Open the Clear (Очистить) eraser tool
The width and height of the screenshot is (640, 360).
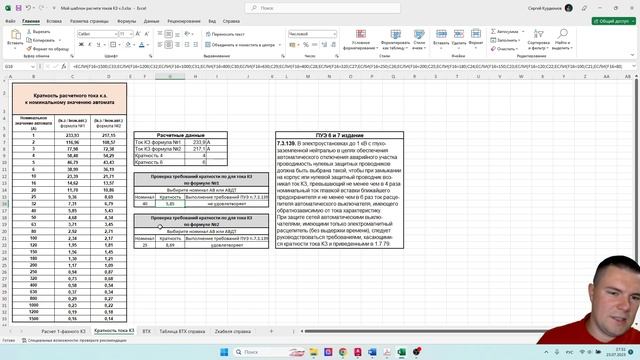pyautogui.click(x=504, y=49)
